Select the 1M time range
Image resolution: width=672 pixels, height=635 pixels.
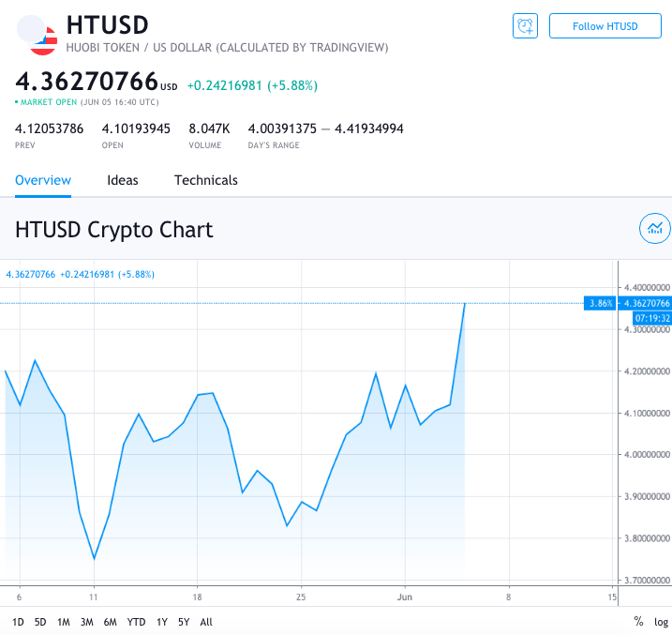64,622
